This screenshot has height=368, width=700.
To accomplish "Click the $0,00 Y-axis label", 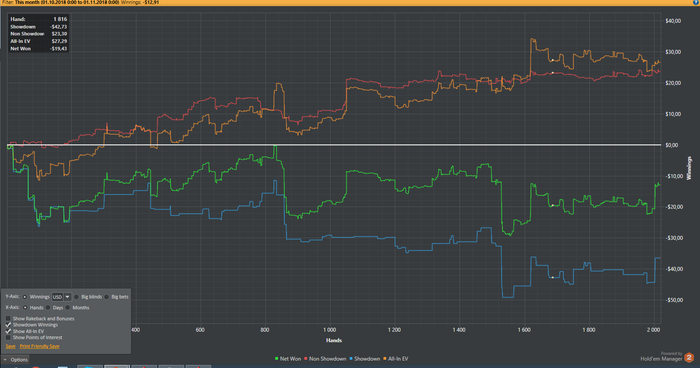I will point(671,145).
